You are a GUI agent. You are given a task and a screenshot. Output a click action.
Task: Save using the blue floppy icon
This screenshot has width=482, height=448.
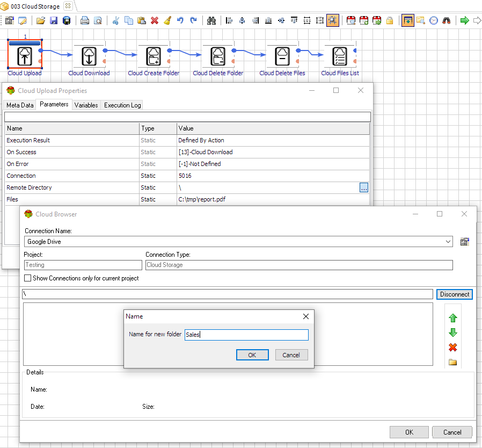(x=54, y=20)
